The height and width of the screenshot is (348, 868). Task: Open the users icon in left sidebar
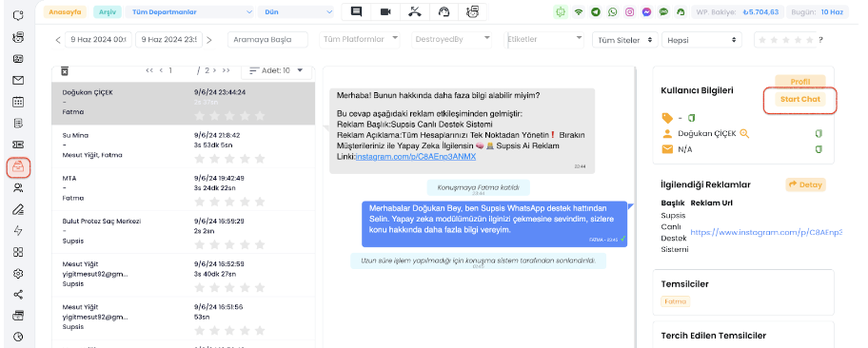coord(18,188)
